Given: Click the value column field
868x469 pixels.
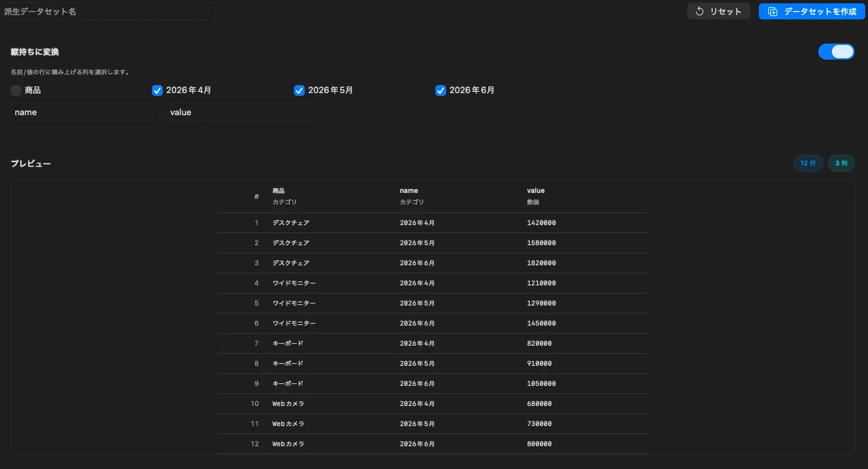Looking at the screenshot, I should (x=240, y=112).
